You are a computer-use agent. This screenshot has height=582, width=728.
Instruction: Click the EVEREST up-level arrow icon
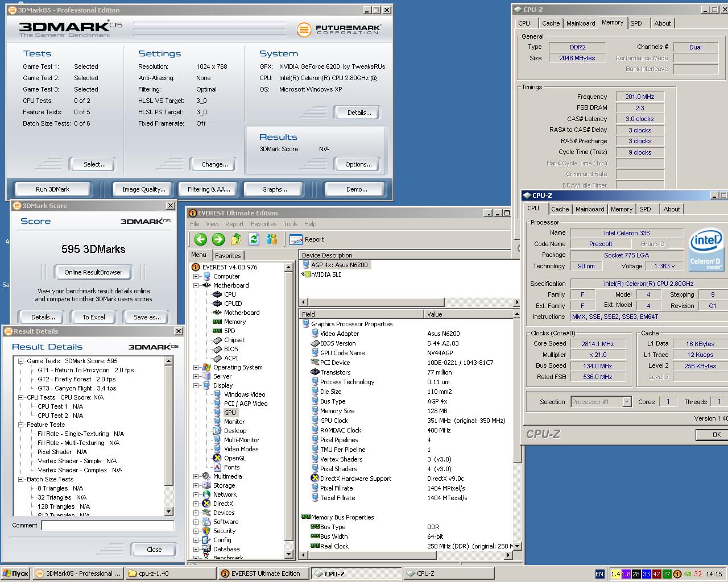[x=236, y=239]
